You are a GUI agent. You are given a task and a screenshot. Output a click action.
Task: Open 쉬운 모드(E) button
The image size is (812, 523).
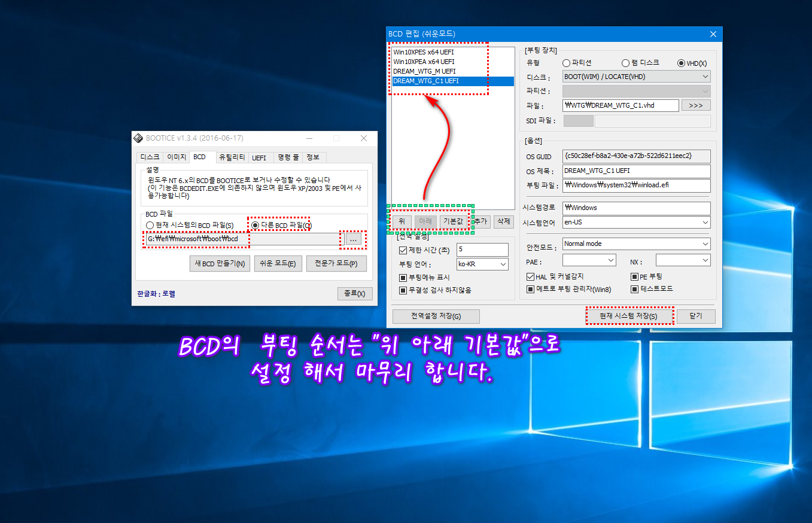pyautogui.click(x=277, y=264)
